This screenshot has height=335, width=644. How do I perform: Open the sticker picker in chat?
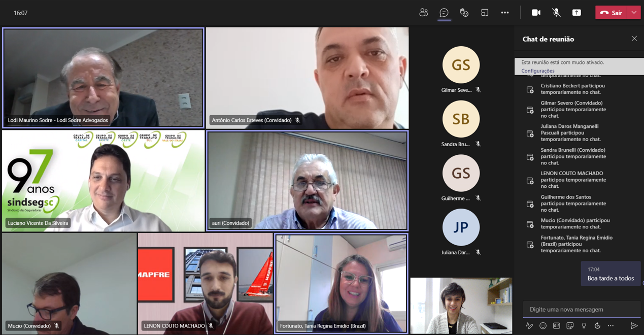[570, 326]
